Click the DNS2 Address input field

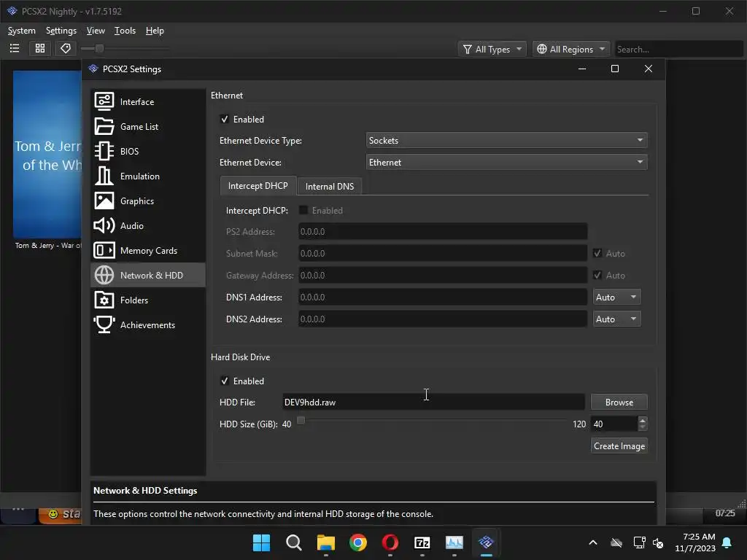pos(443,319)
